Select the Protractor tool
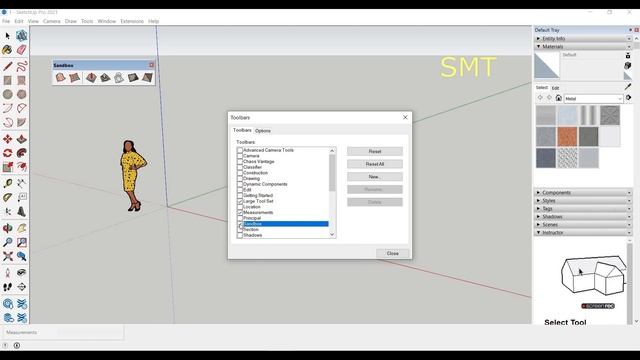This screenshot has width=640, height=360. 8,198
